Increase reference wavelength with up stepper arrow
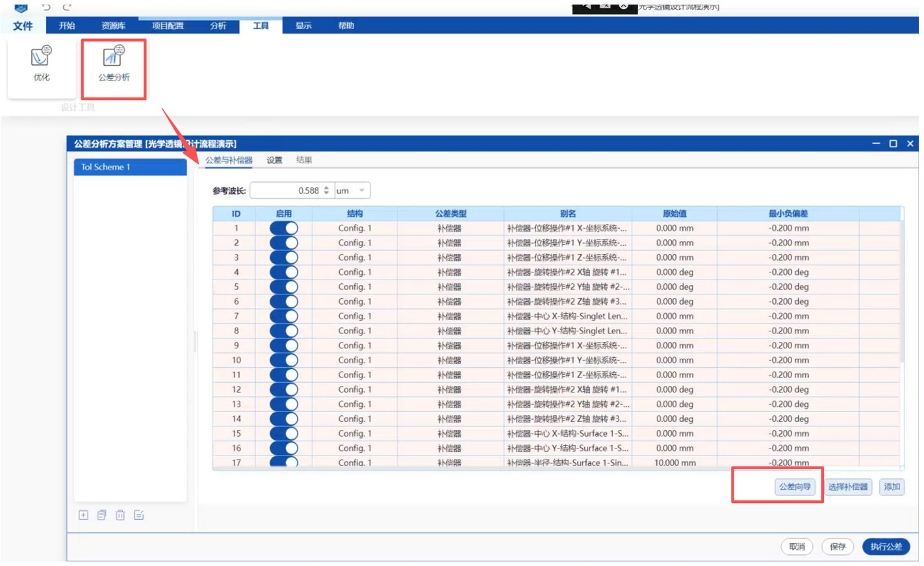This screenshot has height=566, width=924. [326, 188]
